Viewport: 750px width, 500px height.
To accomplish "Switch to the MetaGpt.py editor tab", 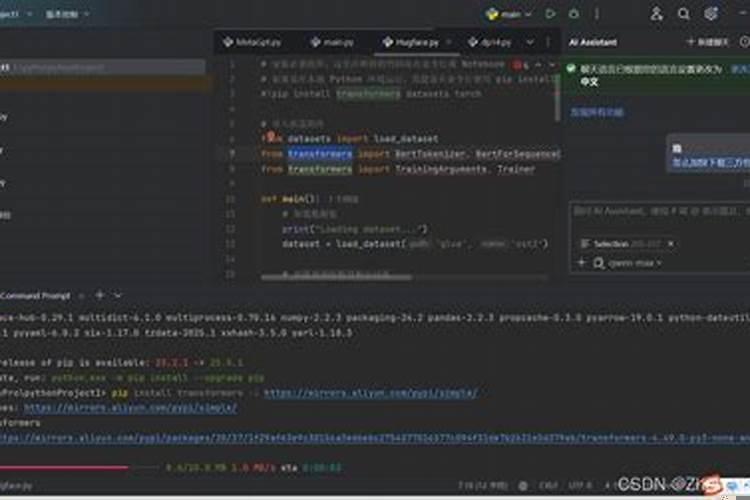I will pos(252,43).
